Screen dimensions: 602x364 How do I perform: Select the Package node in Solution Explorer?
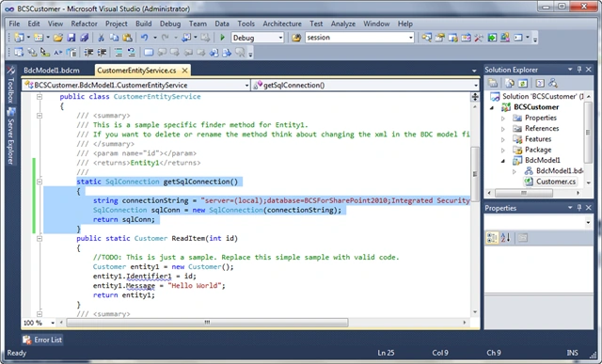[538, 150]
